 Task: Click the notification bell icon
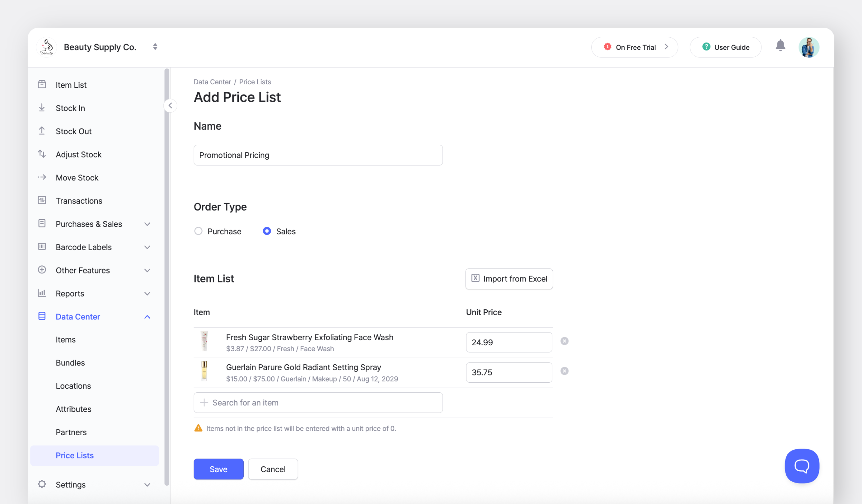tap(780, 46)
